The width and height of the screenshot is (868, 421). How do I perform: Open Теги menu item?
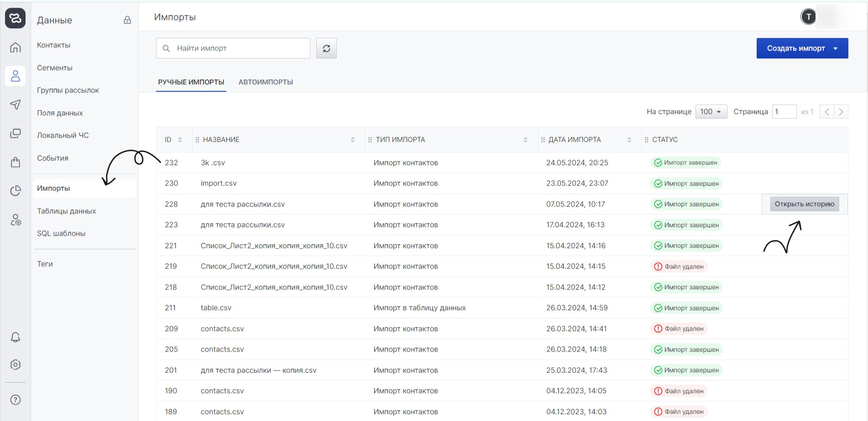(x=45, y=264)
